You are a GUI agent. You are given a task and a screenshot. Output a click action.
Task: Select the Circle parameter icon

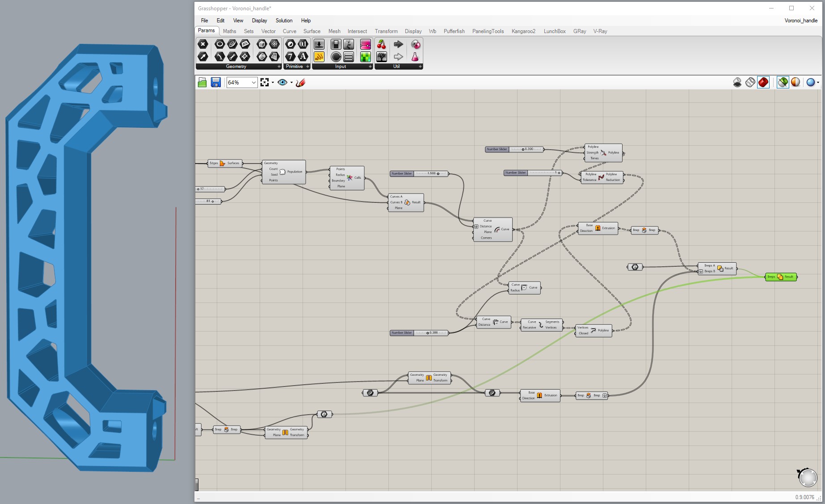219,44
